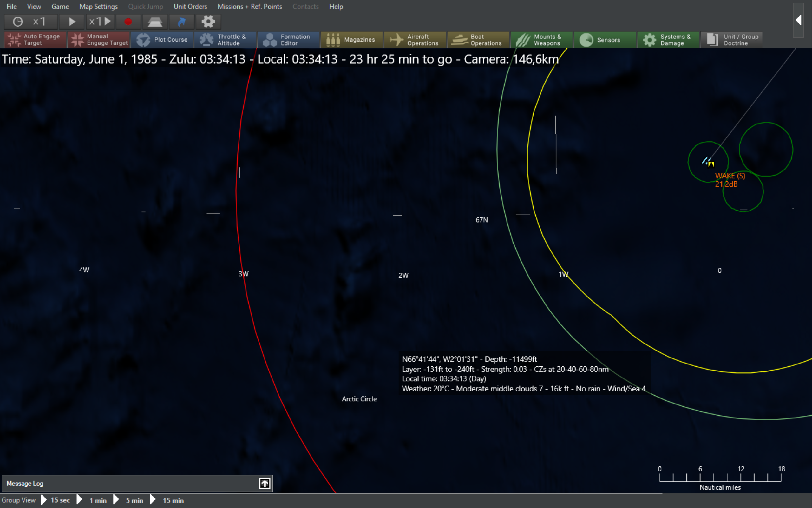Image resolution: width=812 pixels, height=508 pixels.
Task: Open the View menu
Action: point(34,6)
